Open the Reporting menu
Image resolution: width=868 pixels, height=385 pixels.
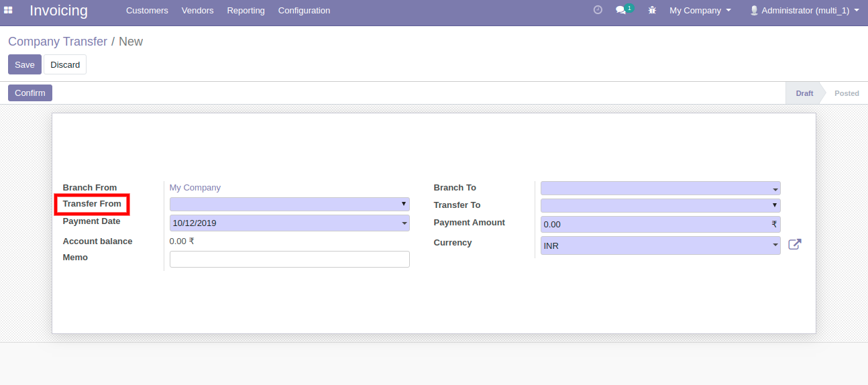click(246, 11)
